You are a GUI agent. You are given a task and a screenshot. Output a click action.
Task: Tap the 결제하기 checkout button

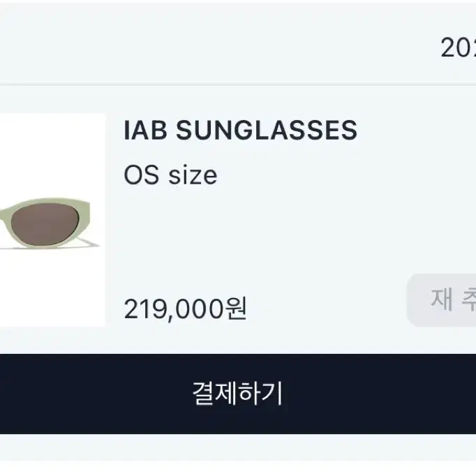click(x=238, y=394)
